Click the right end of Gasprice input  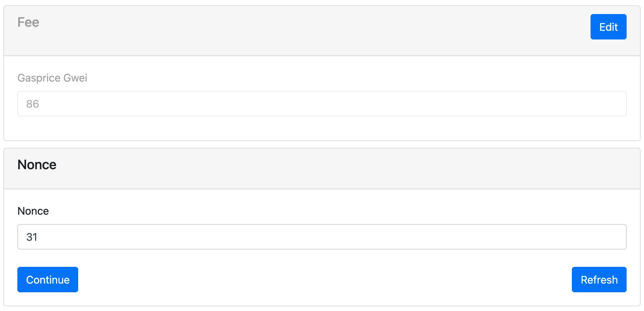pyautogui.click(x=615, y=104)
